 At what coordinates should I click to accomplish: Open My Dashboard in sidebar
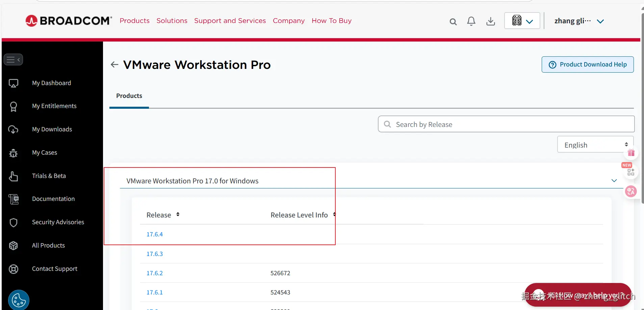click(x=52, y=83)
